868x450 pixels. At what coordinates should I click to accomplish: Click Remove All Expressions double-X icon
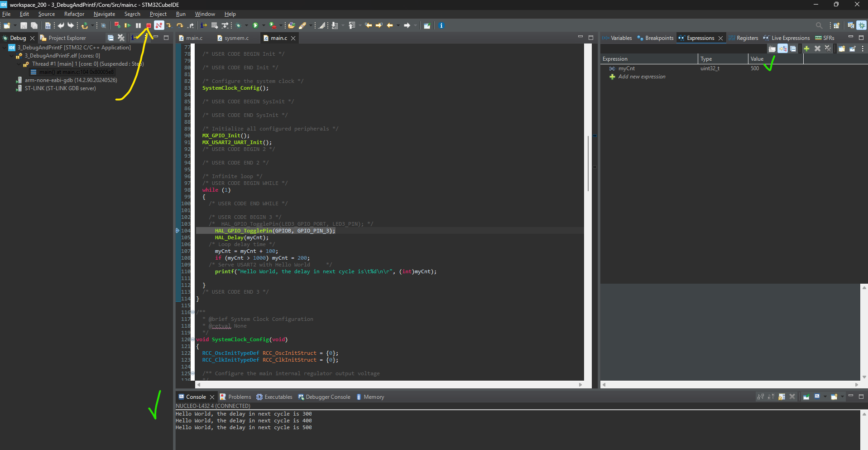coord(828,48)
